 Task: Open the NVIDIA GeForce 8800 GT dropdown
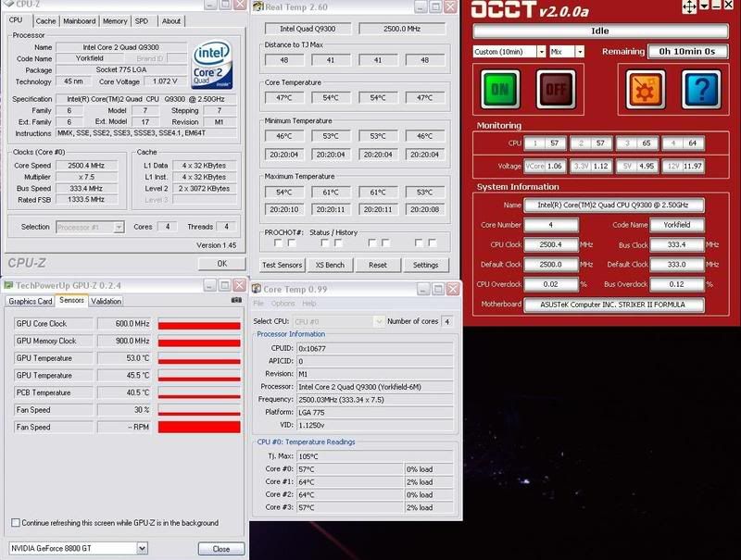coord(142,548)
